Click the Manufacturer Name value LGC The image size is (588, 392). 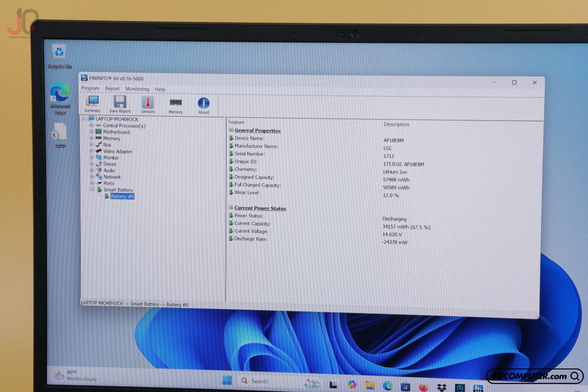[388, 148]
